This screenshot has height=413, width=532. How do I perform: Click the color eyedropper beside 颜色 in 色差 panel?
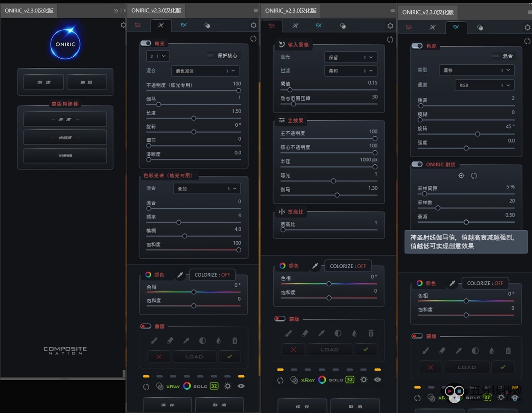[453, 283]
